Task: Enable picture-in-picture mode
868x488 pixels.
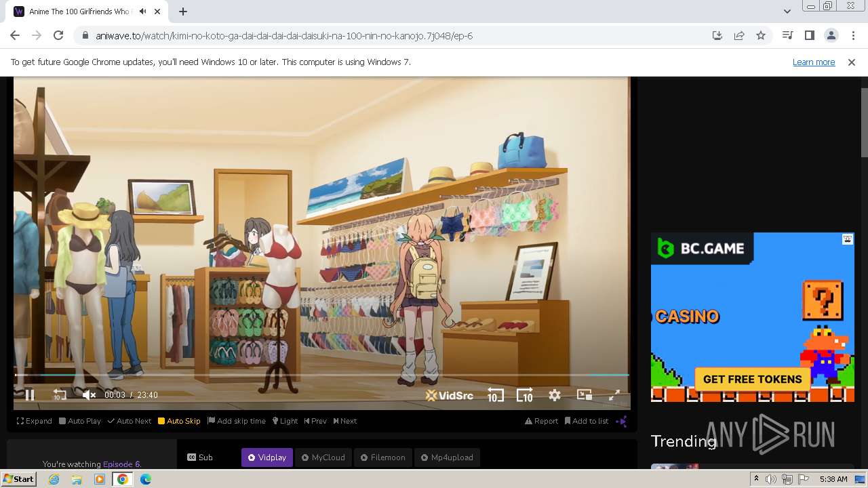Action: click(584, 394)
